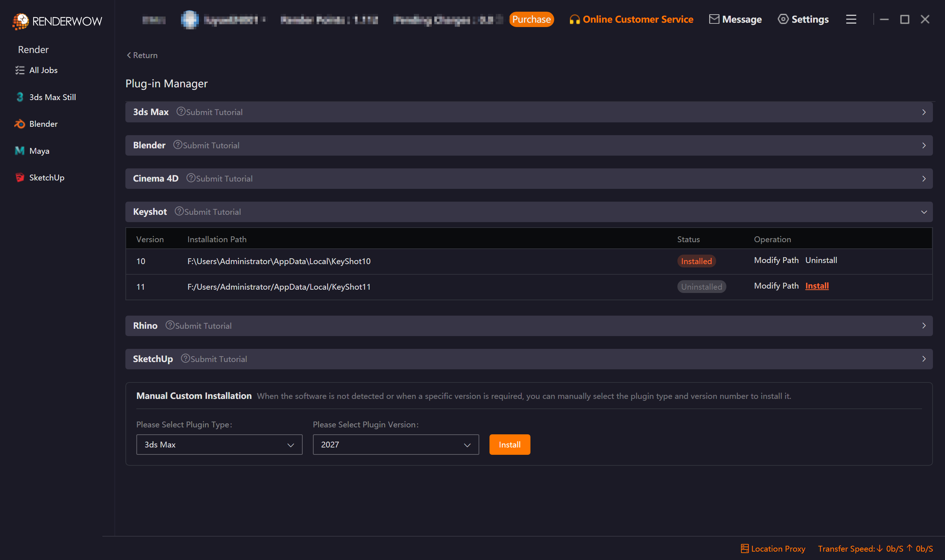Open 3ds Max Still in sidebar
The width and height of the screenshot is (945, 560).
pos(53,97)
